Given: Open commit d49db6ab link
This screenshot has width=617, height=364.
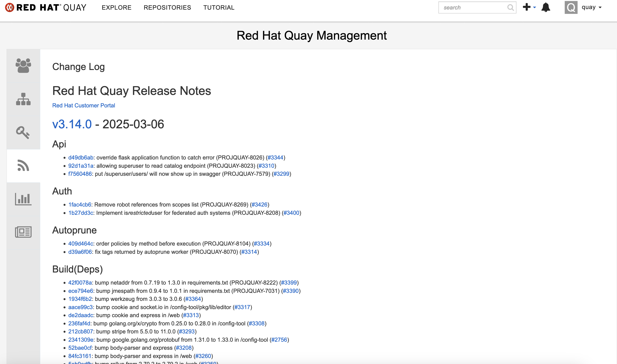Looking at the screenshot, I should pos(81,158).
